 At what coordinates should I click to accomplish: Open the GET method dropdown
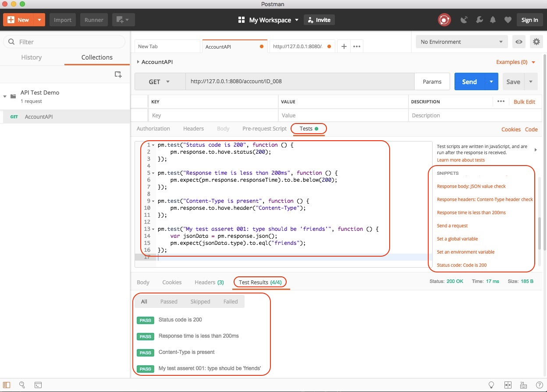coord(159,82)
